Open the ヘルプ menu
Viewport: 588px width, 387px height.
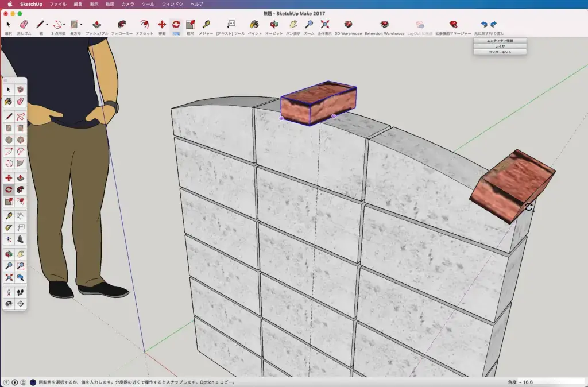197,4
